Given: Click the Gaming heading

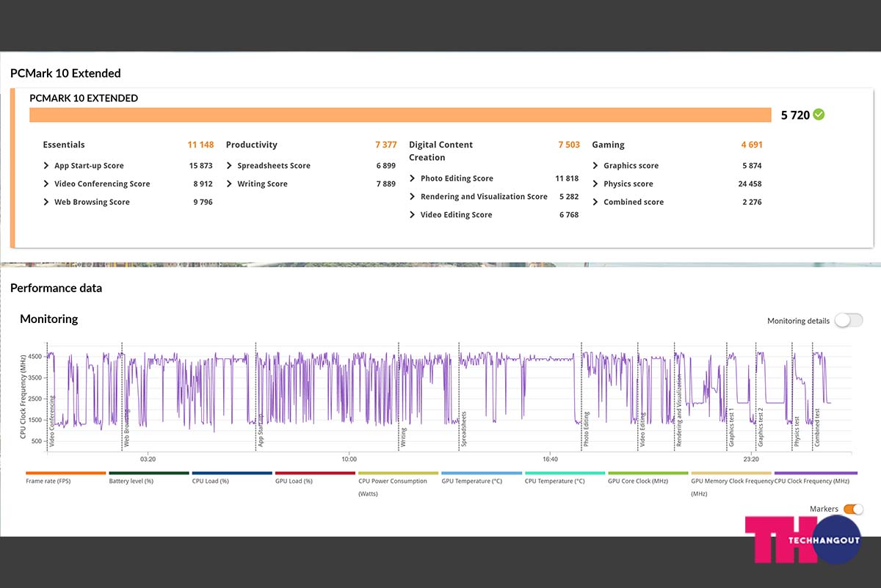Looking at the screenshot, I should point(609,145).
